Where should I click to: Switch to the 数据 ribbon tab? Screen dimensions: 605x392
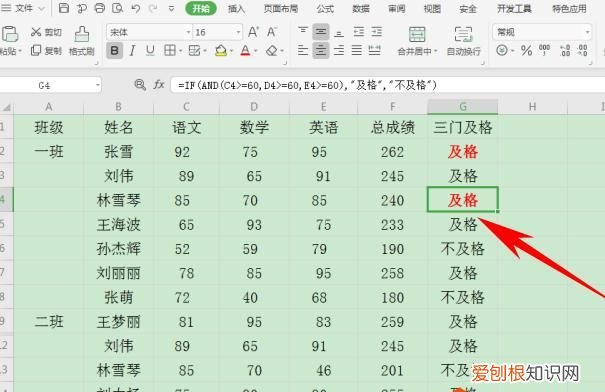tap(361, 8)
